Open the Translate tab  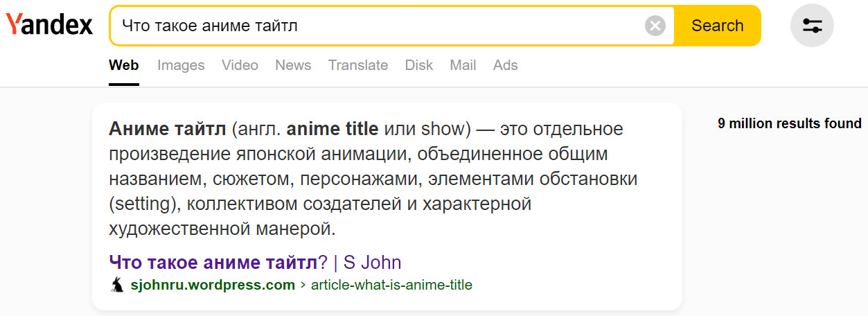pos(357,65)
